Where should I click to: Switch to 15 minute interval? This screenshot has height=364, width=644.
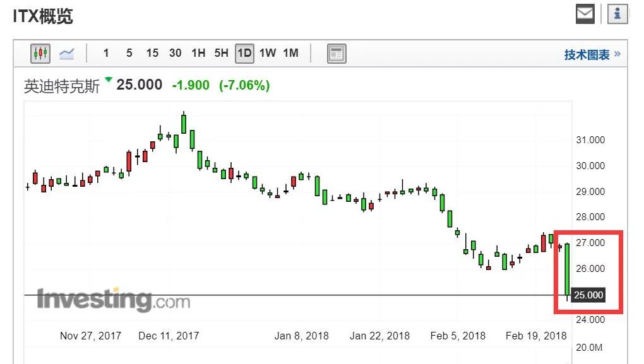[x=152, y=54]
